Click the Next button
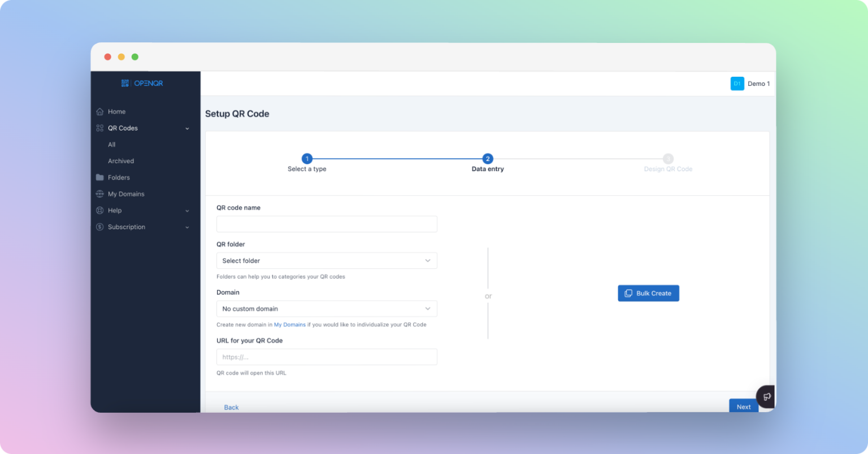 pos(744,407)
